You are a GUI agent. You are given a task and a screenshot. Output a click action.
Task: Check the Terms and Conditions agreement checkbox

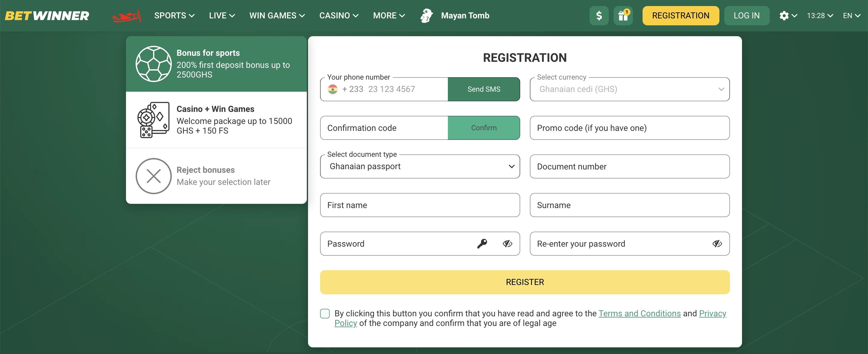325,314
